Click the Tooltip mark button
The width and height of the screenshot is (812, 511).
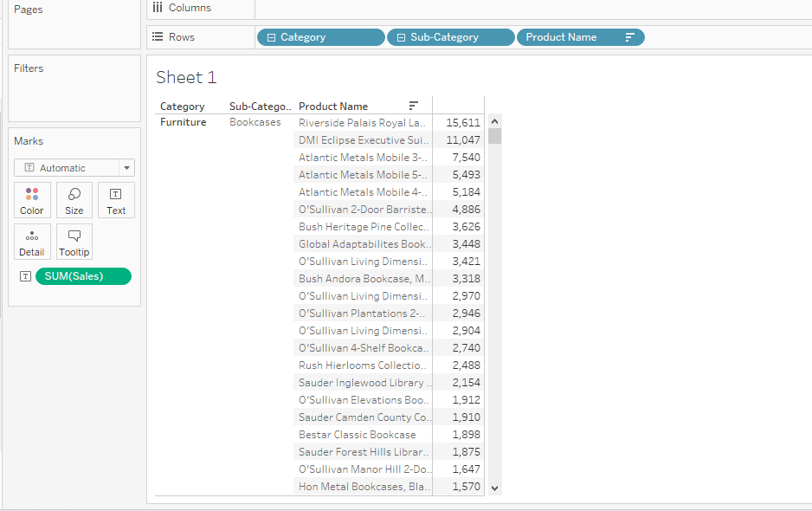coord(74,242)
